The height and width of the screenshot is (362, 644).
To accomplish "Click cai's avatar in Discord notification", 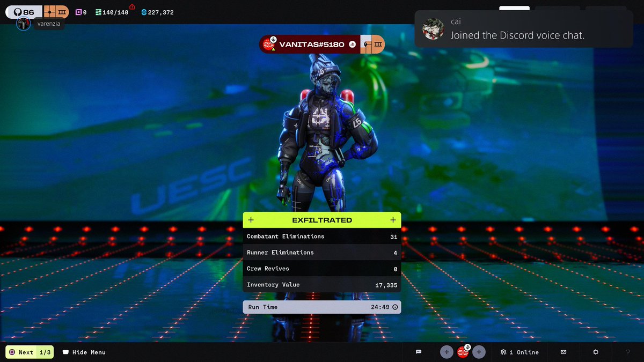I will 433,29.
